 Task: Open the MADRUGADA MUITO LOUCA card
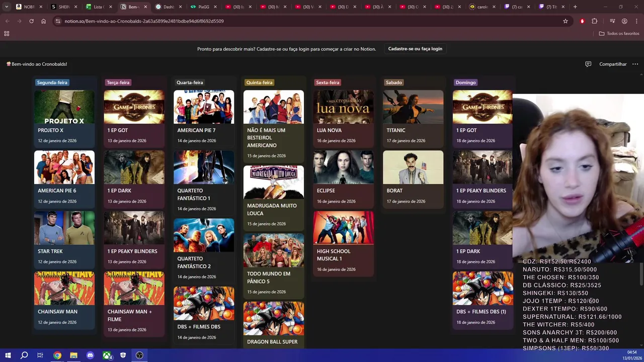pos(274,198)
